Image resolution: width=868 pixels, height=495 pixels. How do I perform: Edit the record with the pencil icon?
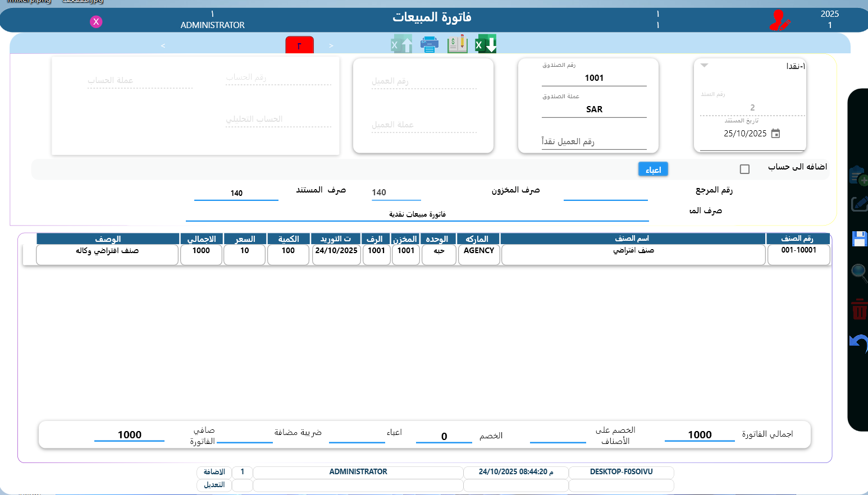point(859,203)
